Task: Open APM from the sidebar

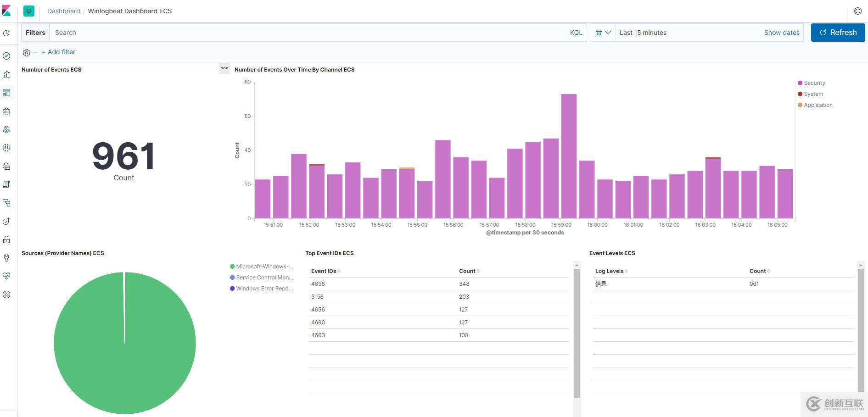Action: click(6, 203)
